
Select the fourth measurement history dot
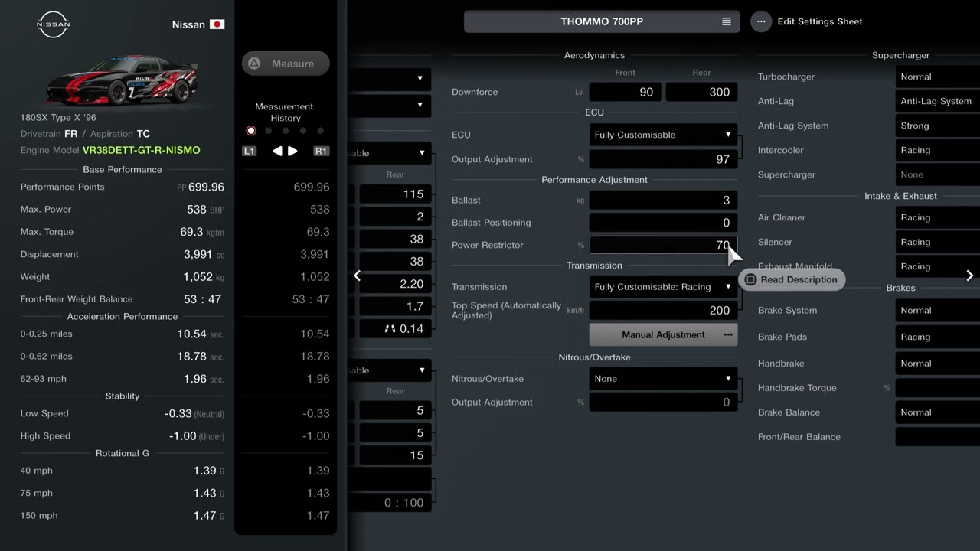point(303,131)
